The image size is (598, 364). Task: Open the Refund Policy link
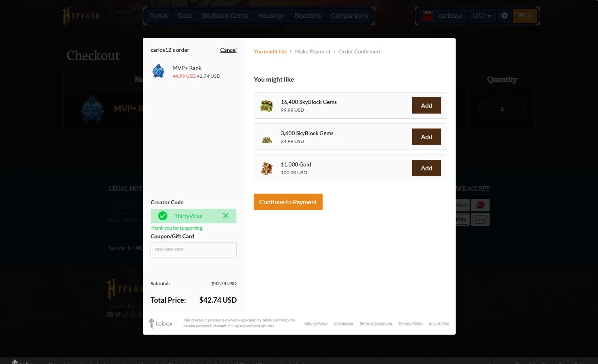[316, 323]
